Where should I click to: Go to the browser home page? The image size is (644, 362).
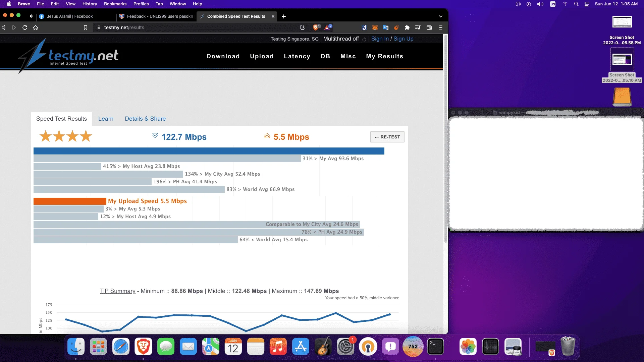(x=36, y=27)
